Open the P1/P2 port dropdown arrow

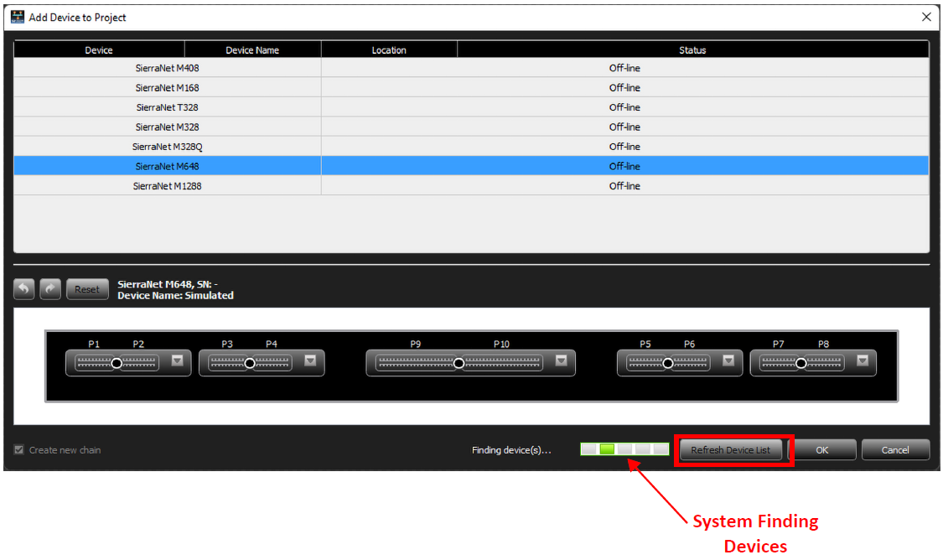(178, 360)
